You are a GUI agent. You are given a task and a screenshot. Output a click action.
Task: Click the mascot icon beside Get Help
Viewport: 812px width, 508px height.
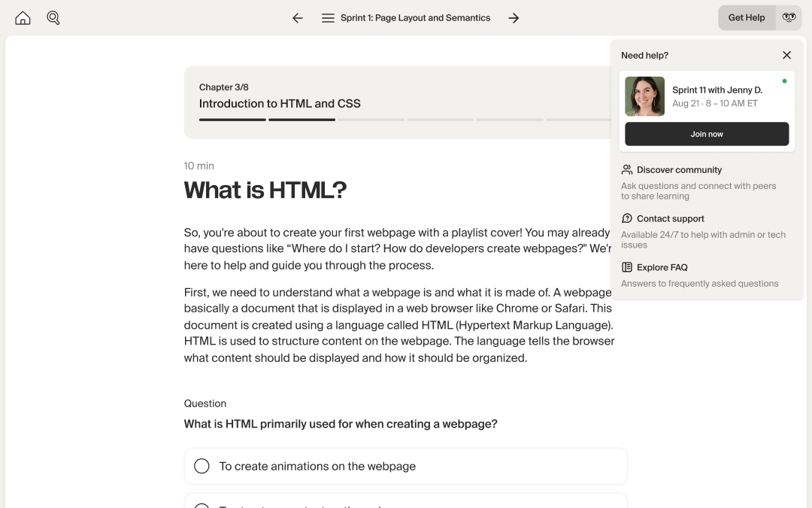pos(788,17)
